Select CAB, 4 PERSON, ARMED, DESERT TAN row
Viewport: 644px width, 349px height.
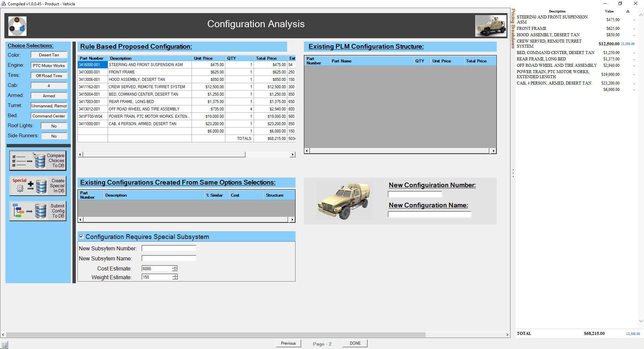pos(186,124)
